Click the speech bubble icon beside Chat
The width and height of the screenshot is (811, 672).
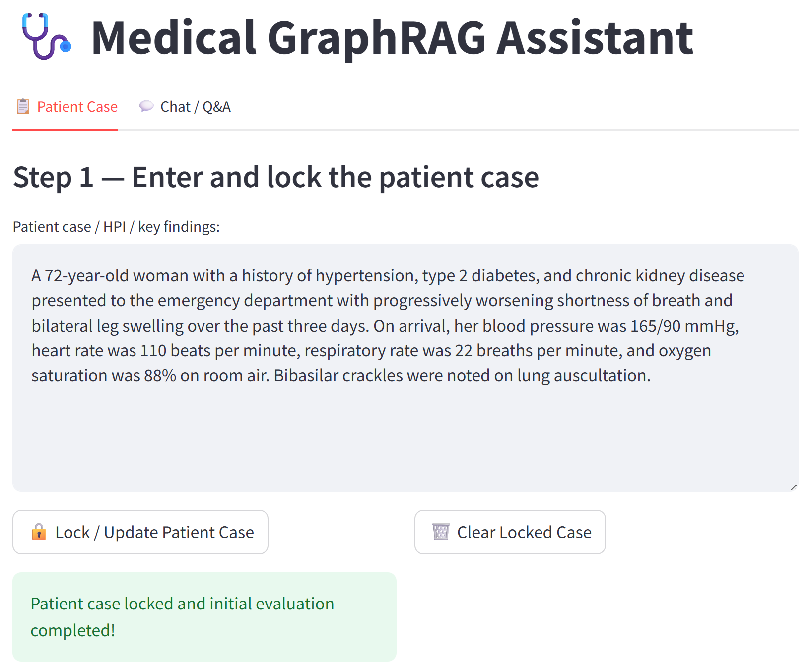click(146, 106)
